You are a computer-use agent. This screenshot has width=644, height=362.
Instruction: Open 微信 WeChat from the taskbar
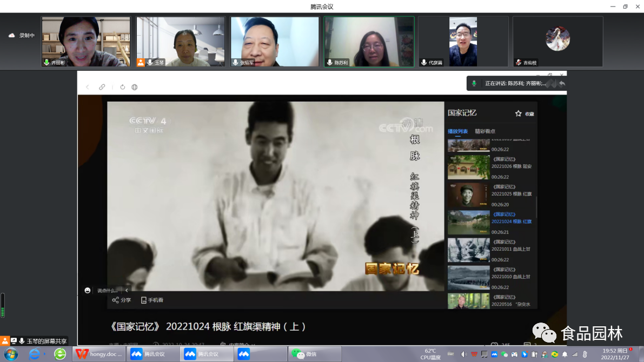click(x=314, y=354)
